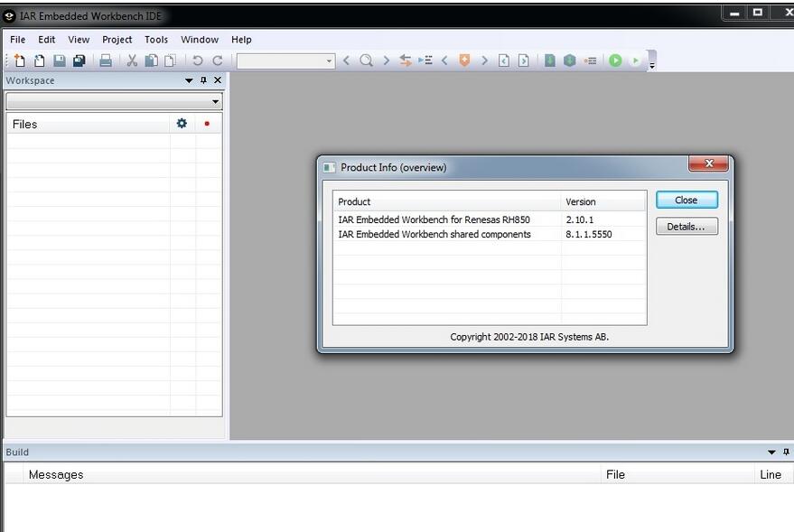
Task: Click the Find Next arrow after the magnifier
Action: point(387,61)
